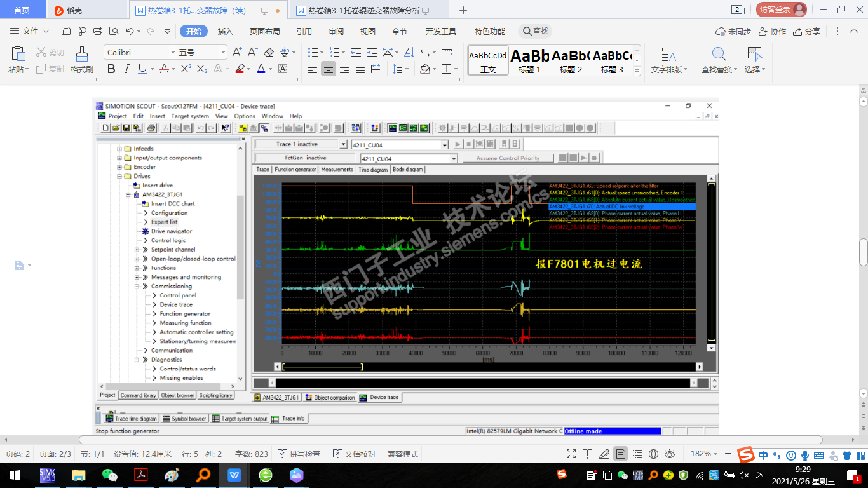This screenshot has height=488, width=868.
Task: Toggle spell check (拼写检查) in status bar
Action: pos(299,454)
